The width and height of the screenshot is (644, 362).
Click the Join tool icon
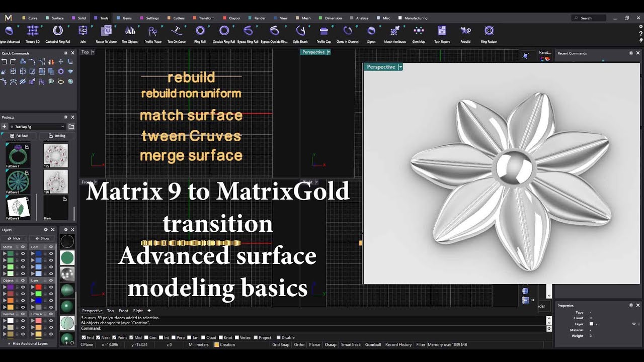(x=83, y=31)
